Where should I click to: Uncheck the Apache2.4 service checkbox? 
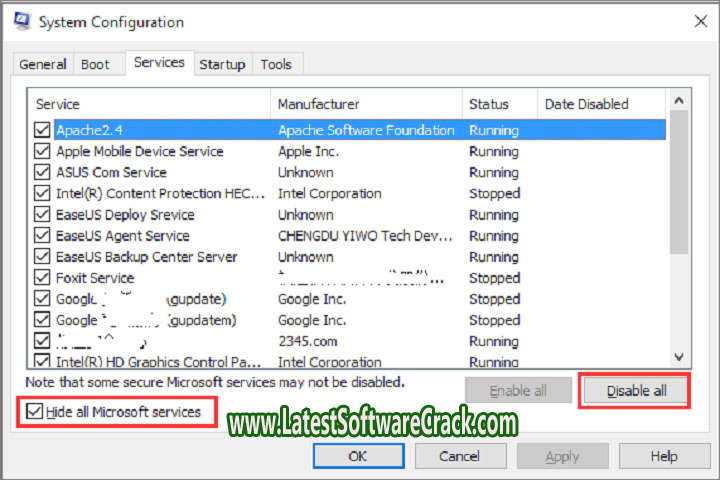[x=42, y=130]
